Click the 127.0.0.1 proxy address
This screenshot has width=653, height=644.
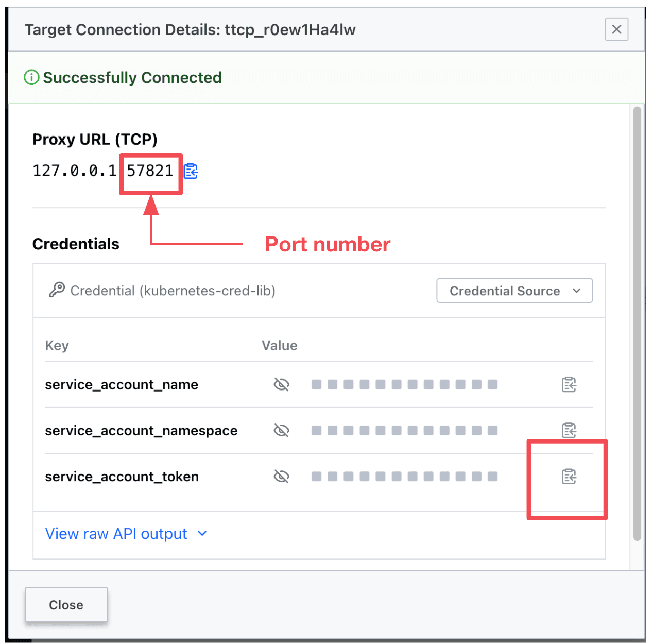coord(75,171)
